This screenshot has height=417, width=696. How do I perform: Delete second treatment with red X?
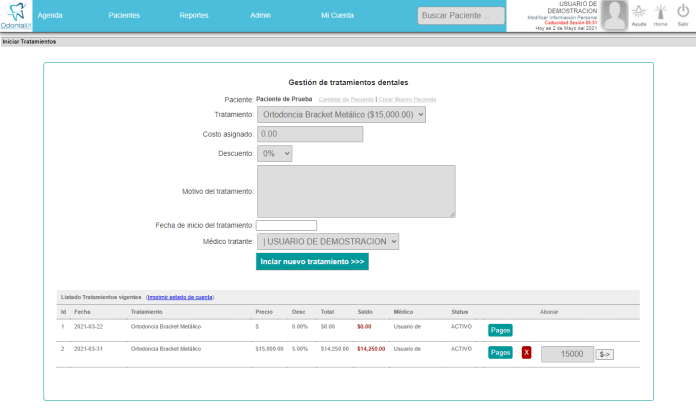tap(526, 353)
